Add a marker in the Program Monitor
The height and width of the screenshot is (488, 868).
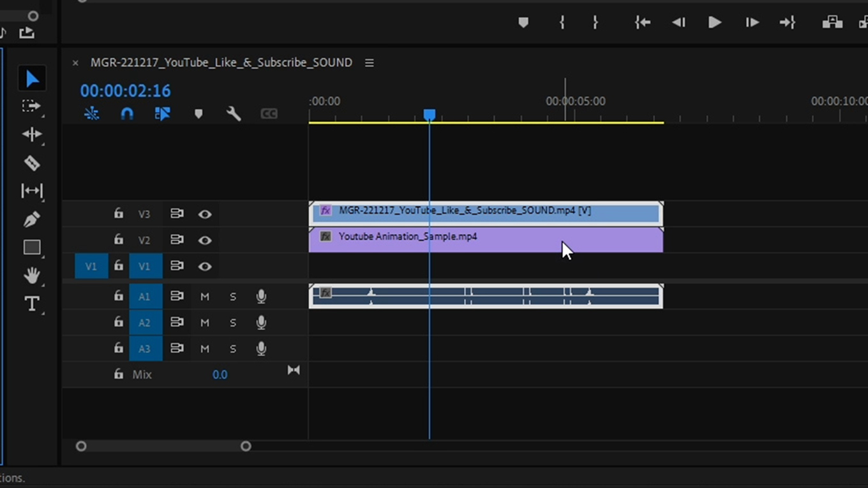523,22
